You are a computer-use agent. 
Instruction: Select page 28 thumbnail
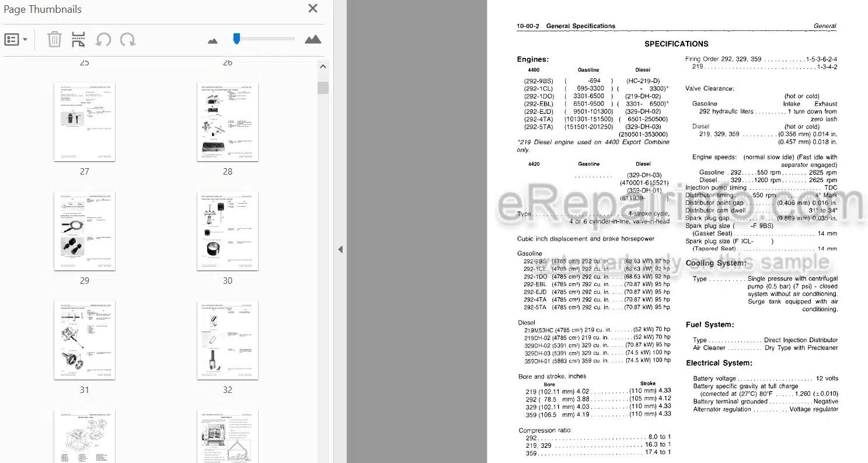[x=228, y=121]
